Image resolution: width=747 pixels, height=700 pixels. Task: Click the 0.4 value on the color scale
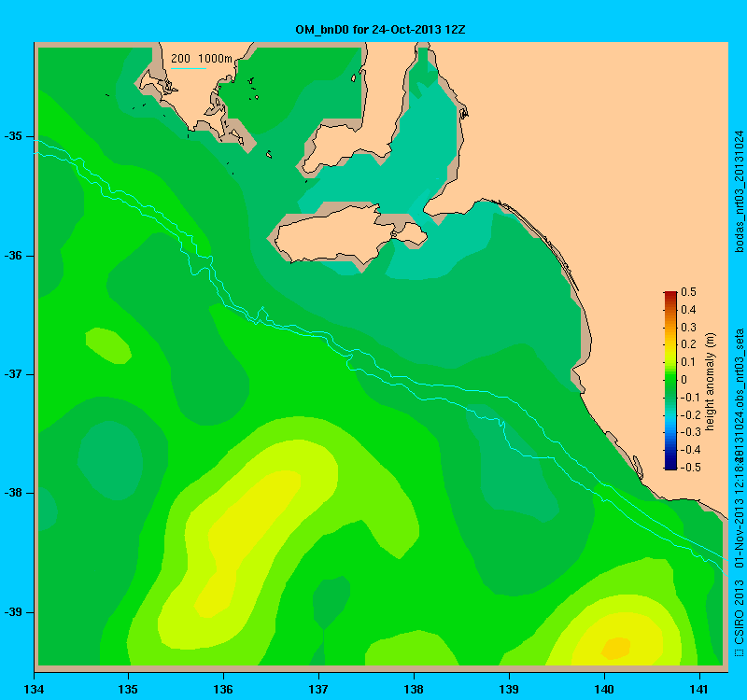[x=688, y=310]
